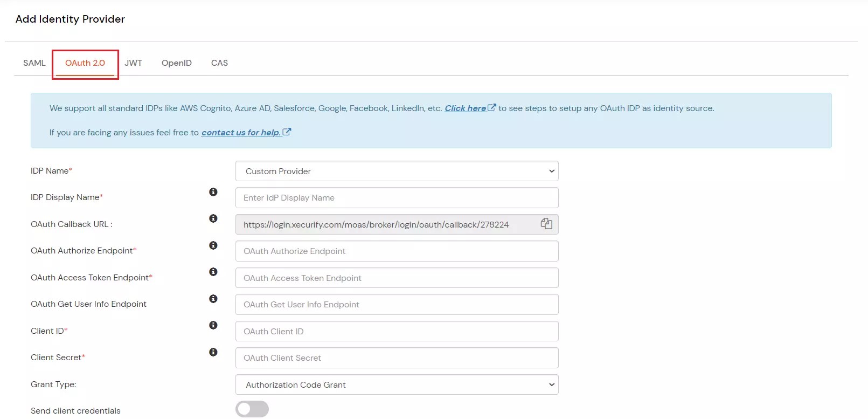Click the 'Client ID' label

point(49,331)
